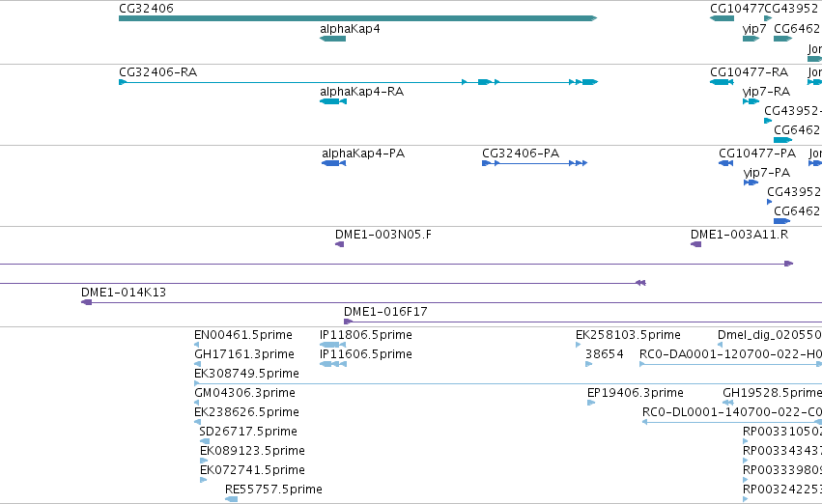Click the DME1-014K13 arrow marker
This screenshot has height=504, width=822.
click(87, 302)
